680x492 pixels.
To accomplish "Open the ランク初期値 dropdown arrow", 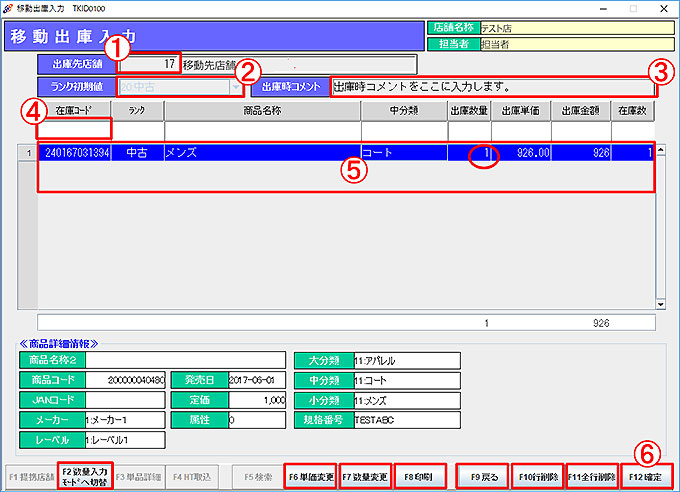I will coord(235,87).
